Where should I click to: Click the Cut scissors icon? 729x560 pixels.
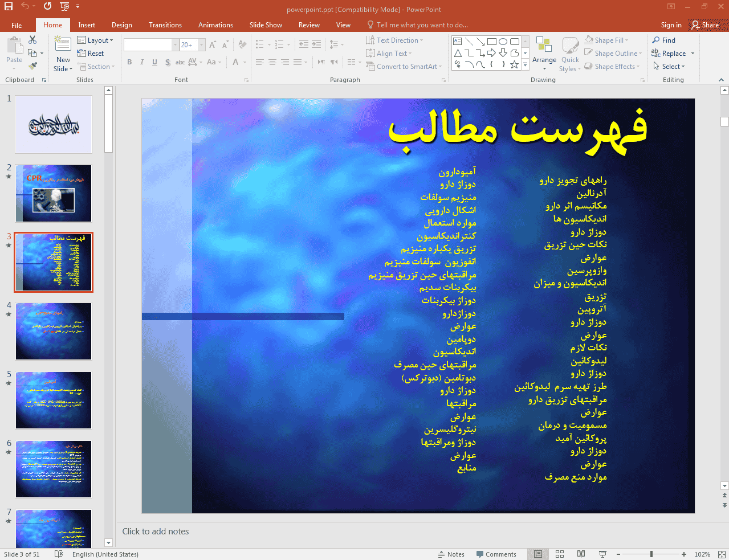[32, 40]
